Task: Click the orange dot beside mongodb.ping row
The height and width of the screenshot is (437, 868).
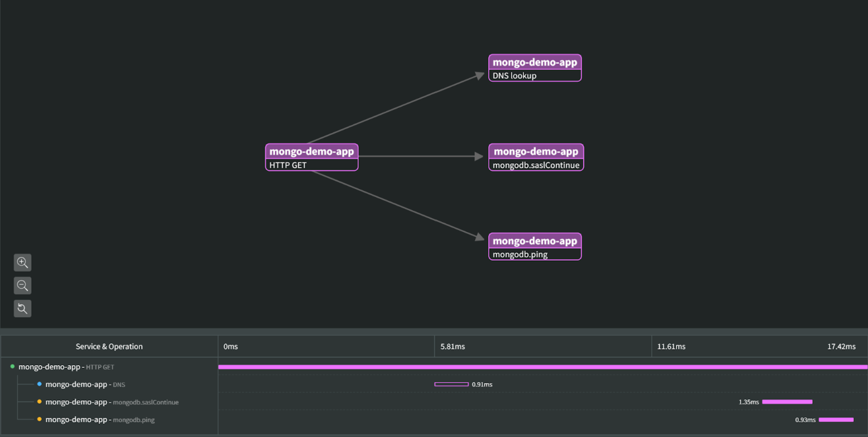Action: [x=39, y=419]
